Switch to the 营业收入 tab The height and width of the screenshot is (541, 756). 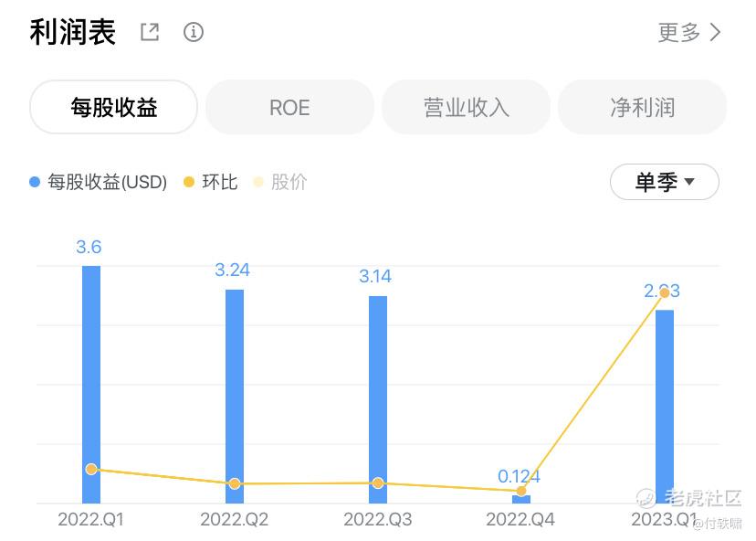(x=466, y=107)
